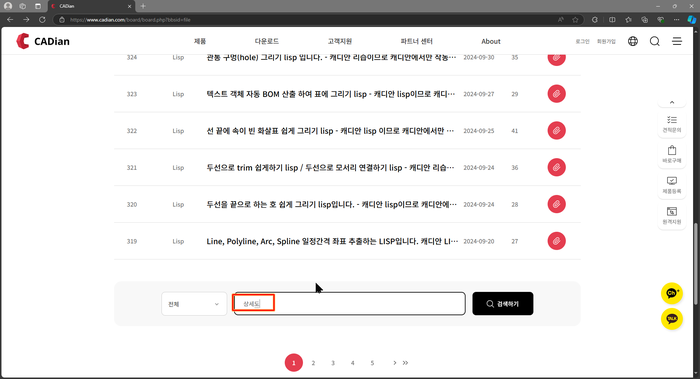Open 파트너 센터 menu
The width and height of the screenshot is (700, 379).
coord(417,41)
